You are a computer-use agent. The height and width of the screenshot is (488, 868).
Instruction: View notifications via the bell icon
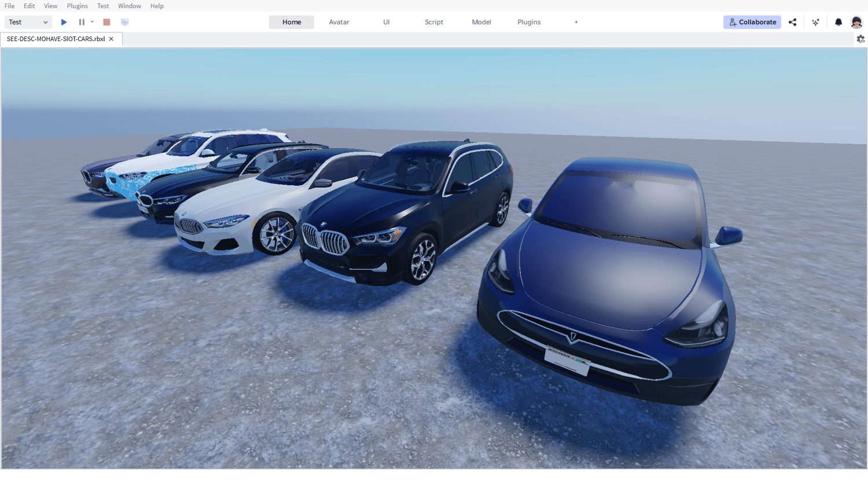point(838,22)
